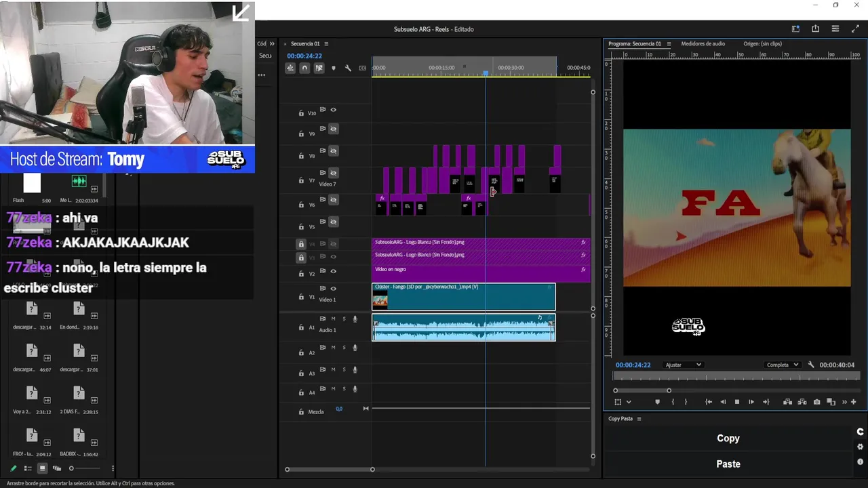Enable voice-over record on track A2
Screen dimensions: 868x488
(355, 348)
